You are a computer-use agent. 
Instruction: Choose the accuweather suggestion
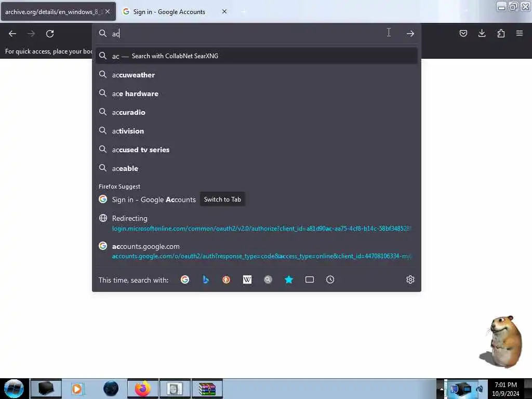pos(257,75)
